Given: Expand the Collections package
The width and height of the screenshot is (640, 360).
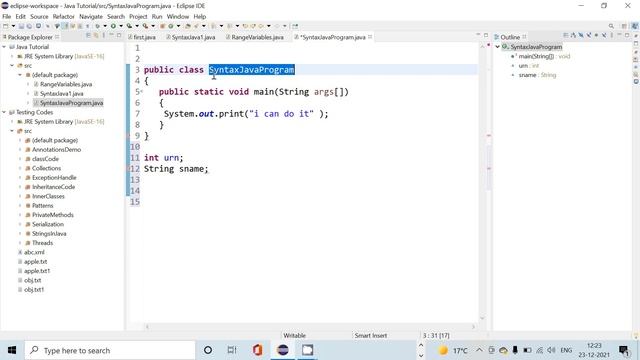Looking at the screenshot, I should click(x=20, y=168).
